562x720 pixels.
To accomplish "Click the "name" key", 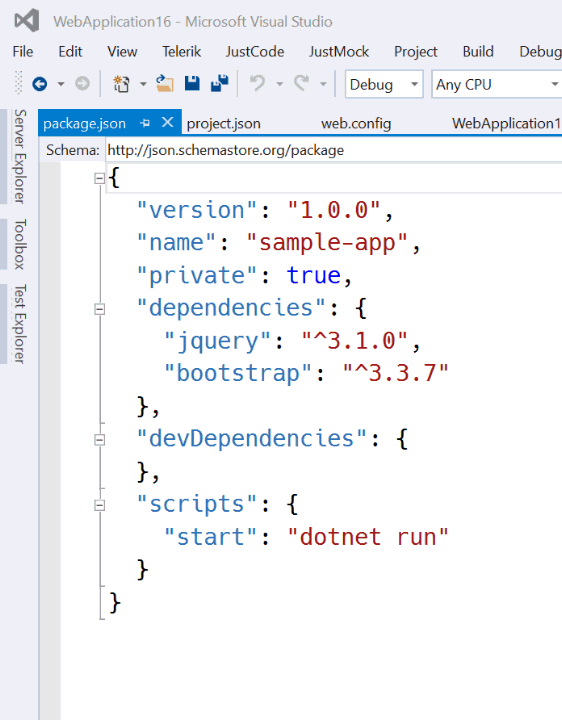I will tap(176, 242).
